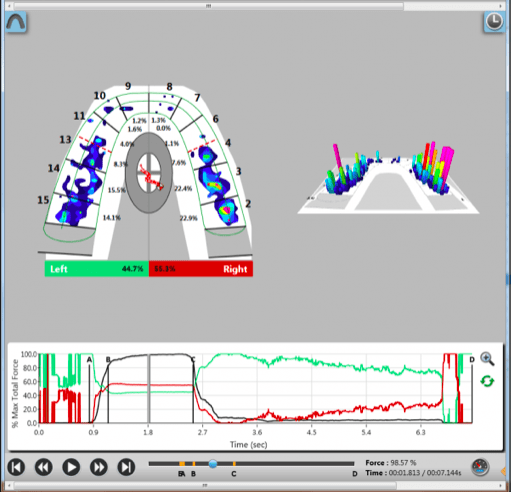Click the speedometer gauge icon
The width and height of the screenshot is (511, 492).
coord(480,467)
